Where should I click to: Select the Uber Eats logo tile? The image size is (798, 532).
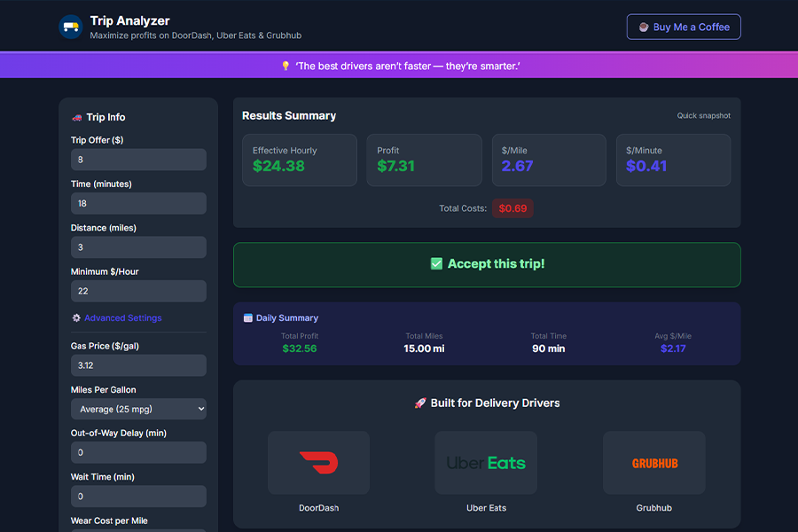tap(486, 462)
